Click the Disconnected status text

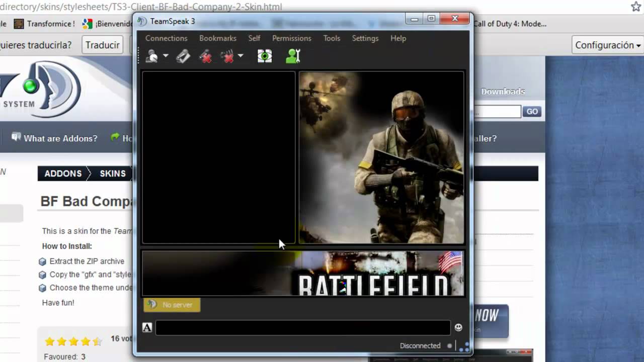coord(420,345)
